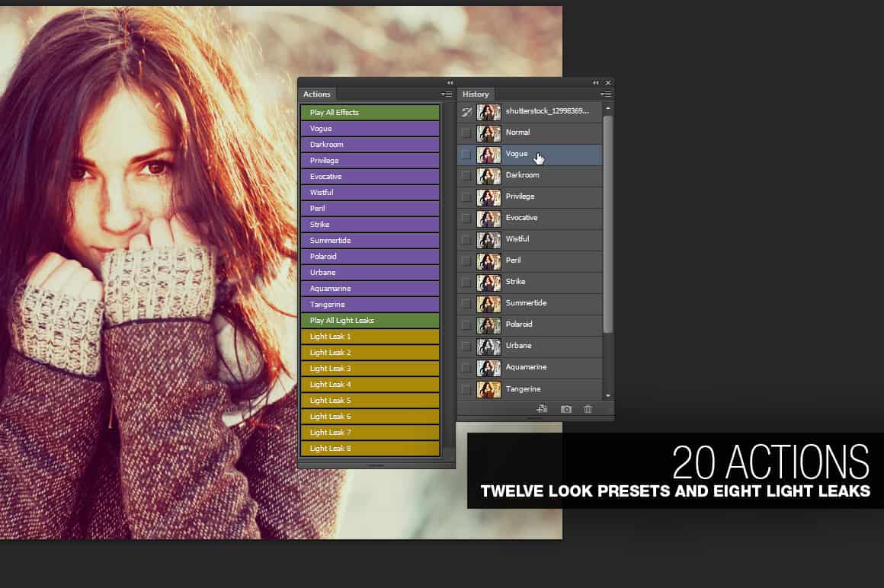884x588 pixels.
Task: Set history brush source for Privilege snapshot
Action: coord(466,197)
